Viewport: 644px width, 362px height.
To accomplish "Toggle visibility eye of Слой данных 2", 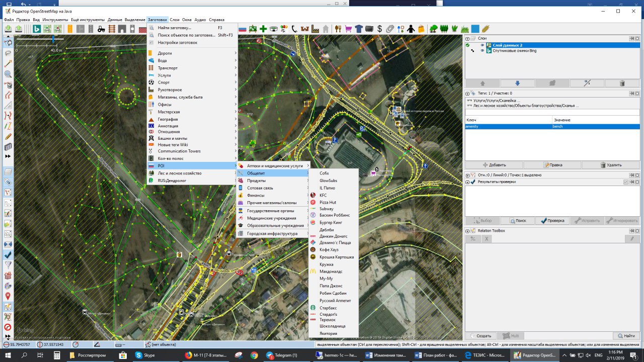I will pyautogui.click(x=482, y=45).
